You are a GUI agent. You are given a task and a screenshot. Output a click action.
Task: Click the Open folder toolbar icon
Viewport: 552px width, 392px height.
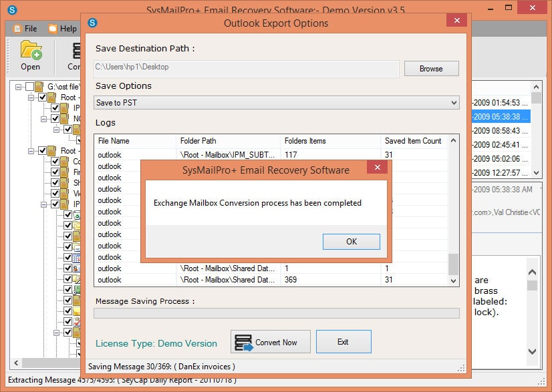click(31, 49)
